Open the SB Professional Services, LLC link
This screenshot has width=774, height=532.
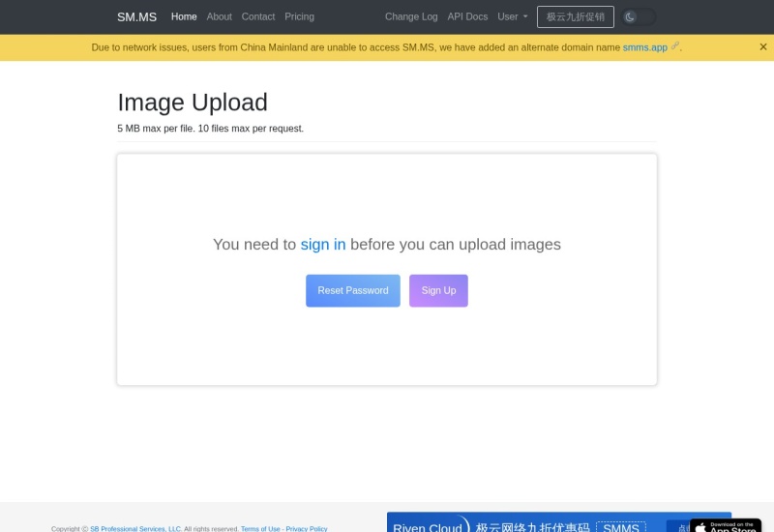click(x=135, y=528)
